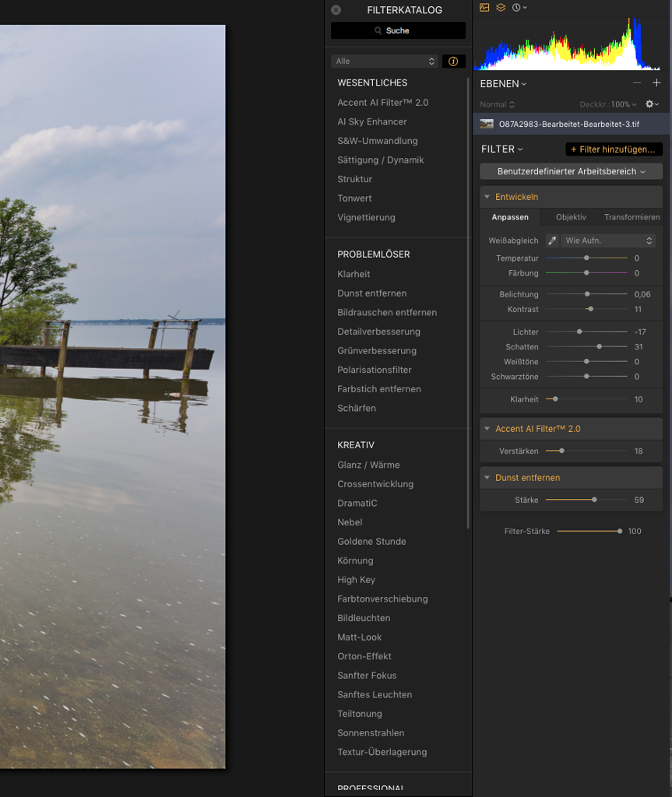The height and width of the screenshot is (797, 672).
Task: Switch to the Transformieren tab
Action: pyautogui.click(x=632, y=217)
